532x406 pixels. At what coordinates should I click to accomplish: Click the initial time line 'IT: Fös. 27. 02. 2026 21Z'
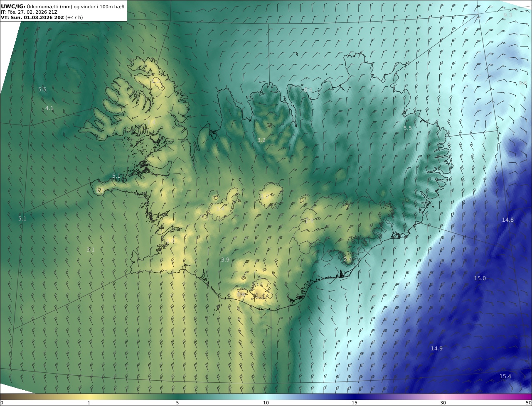(29, 12)
